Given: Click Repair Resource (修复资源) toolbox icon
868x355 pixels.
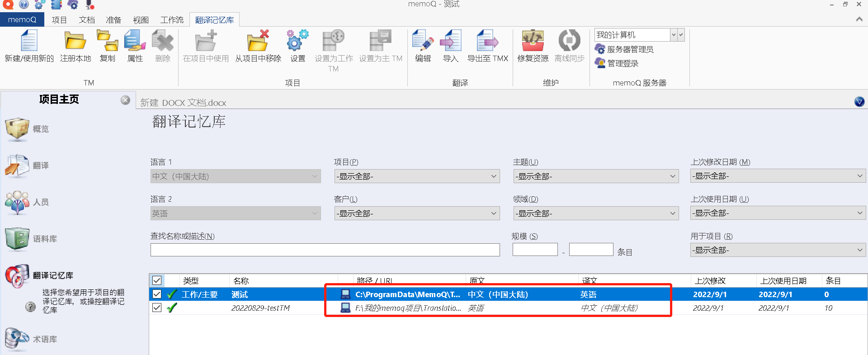Looking at the screenshot, I should [533, 41].
